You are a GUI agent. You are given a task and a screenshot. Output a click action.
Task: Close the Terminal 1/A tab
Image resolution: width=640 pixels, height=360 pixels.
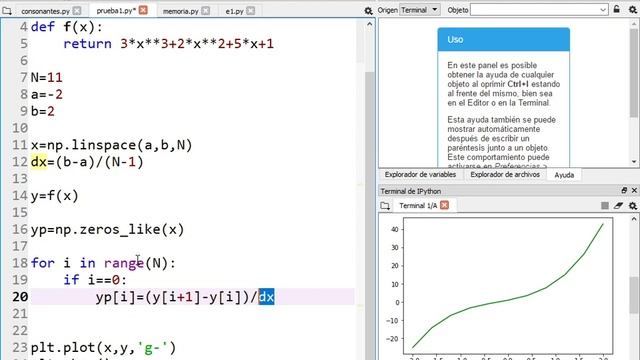coord(444,205)
